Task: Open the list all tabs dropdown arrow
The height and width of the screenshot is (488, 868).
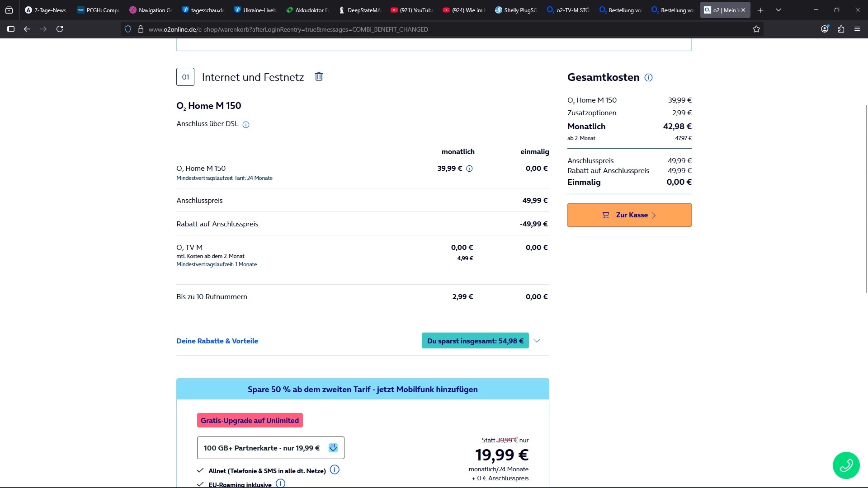Action: click(x=778, y=10)
